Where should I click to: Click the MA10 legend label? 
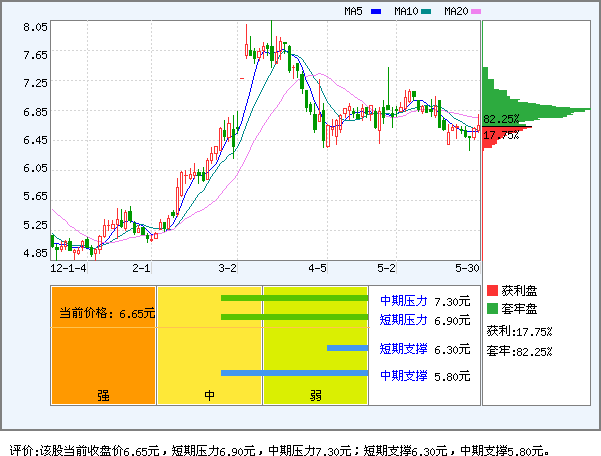click(406, 11)
